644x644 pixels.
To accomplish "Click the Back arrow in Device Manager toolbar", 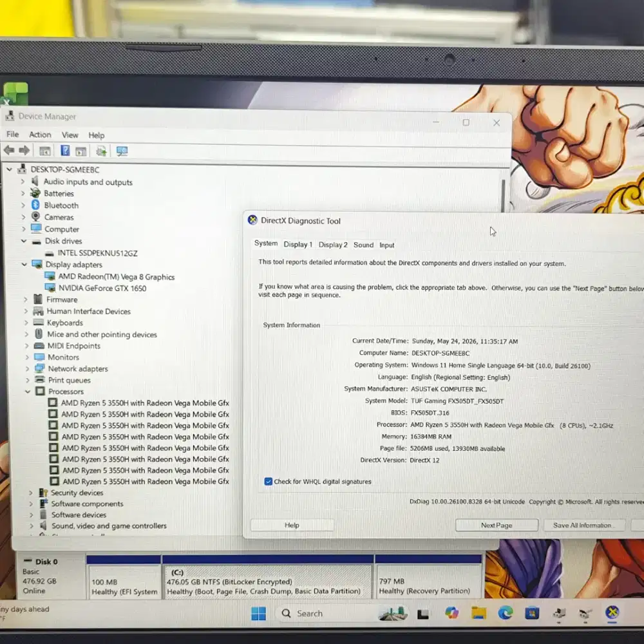I will click(x=9, y=150).
